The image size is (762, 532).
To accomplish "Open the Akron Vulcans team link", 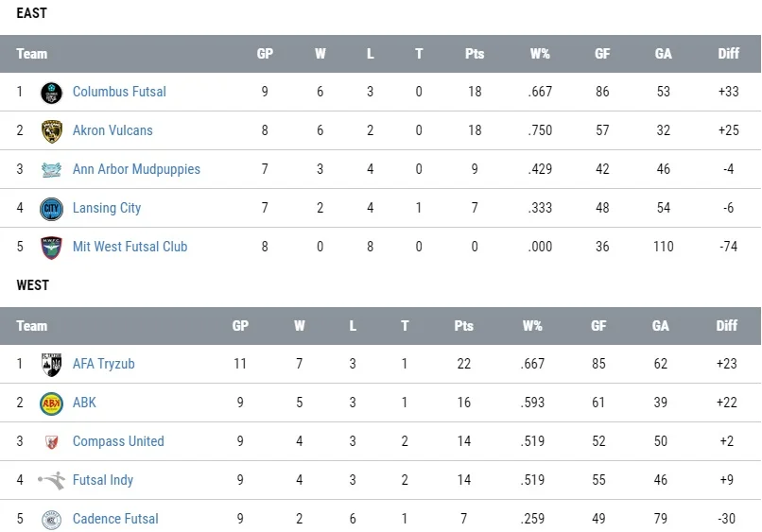I will [113, 131].
